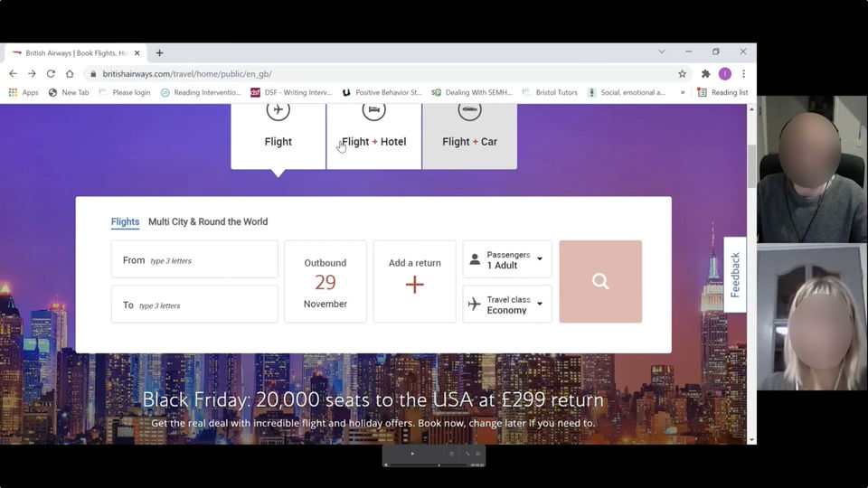Screen dimensions: 868x488
Task: Open the New Tab bookmark
Action: point(69,92)
